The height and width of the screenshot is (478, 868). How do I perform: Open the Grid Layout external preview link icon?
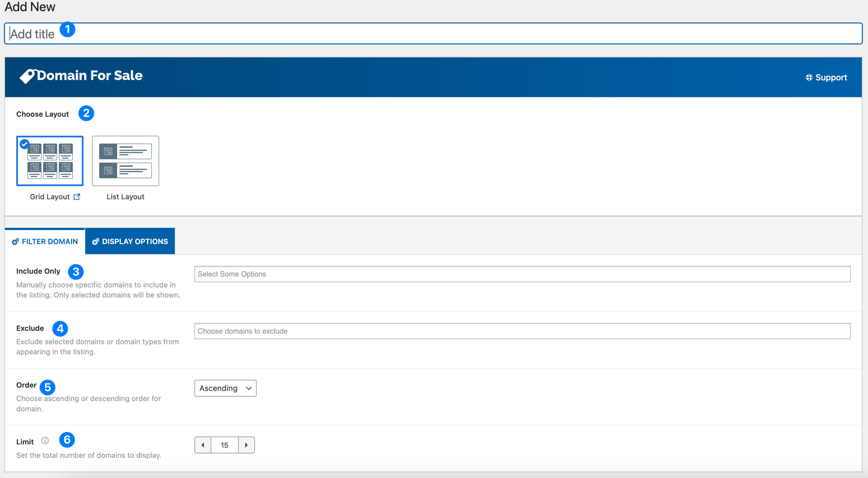coord(77,196)
